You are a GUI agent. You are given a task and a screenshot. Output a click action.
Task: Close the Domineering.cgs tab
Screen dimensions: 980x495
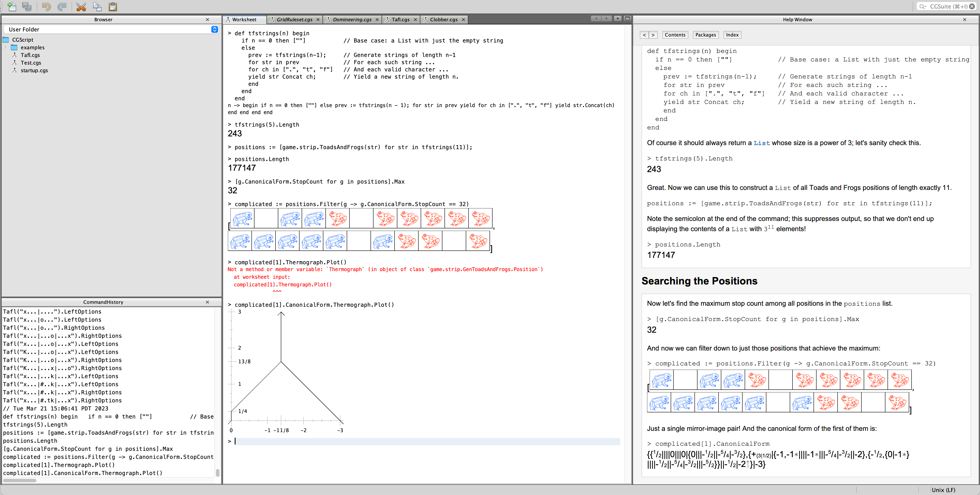377,19
